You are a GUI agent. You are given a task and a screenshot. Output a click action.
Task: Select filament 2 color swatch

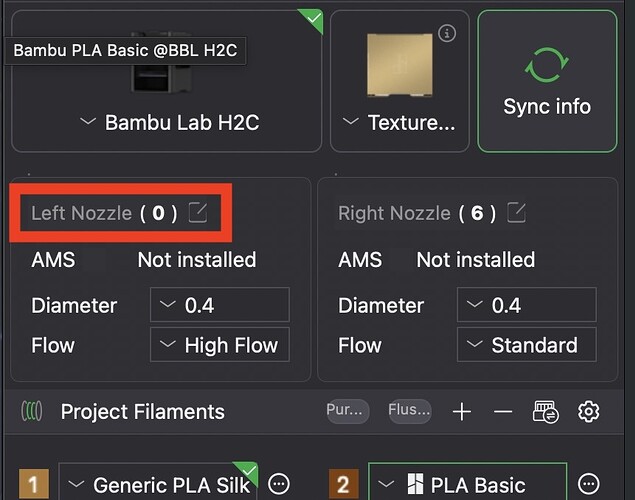pos(344,484)
